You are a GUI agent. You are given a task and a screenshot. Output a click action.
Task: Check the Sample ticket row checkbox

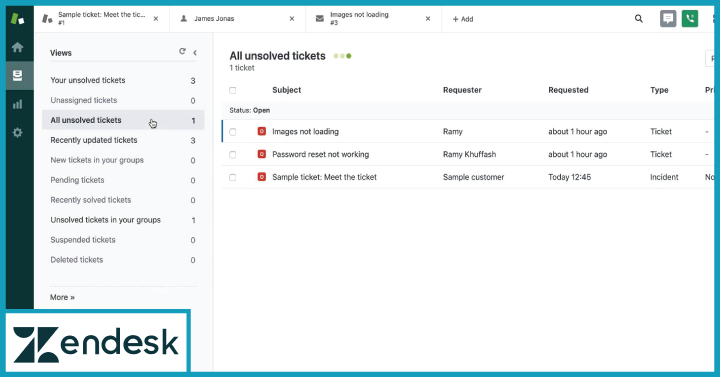click(x=233, y=177)
